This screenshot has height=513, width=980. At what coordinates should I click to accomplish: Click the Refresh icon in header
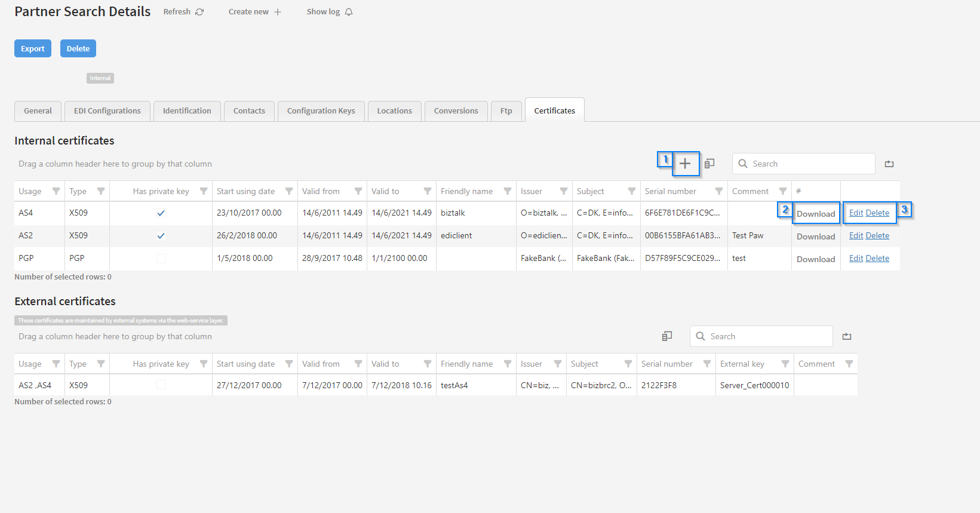[x=199, y=12]
